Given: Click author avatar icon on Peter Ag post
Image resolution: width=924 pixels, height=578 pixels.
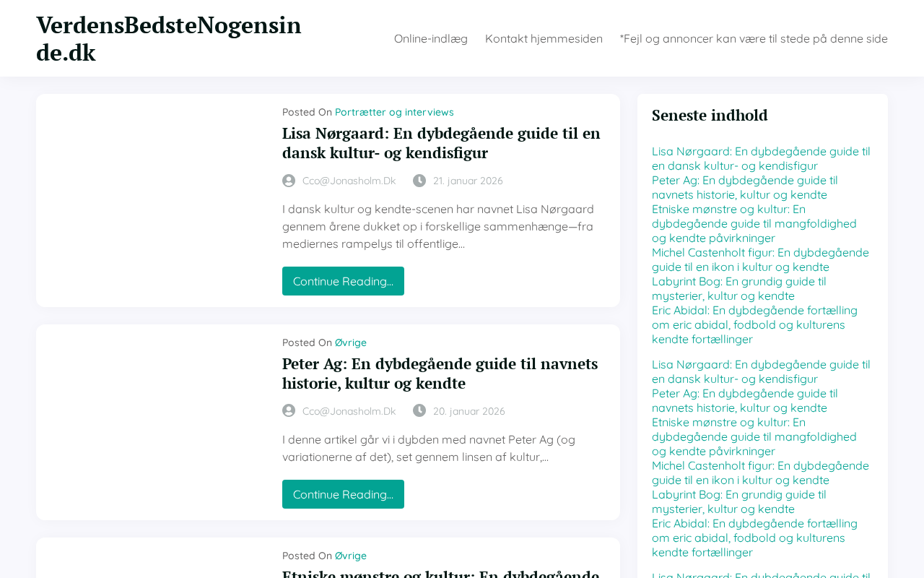Looking at the screenshot, I should tap(289, 411).
